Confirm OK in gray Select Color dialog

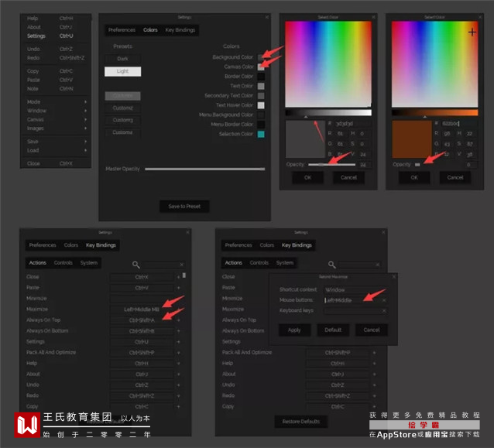[x=308, y=177]
